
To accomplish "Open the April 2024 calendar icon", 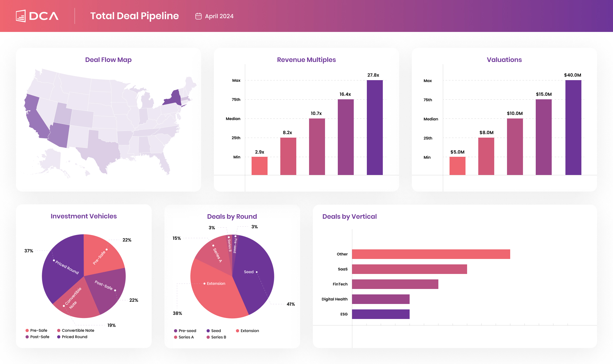I will click(198, 16).
